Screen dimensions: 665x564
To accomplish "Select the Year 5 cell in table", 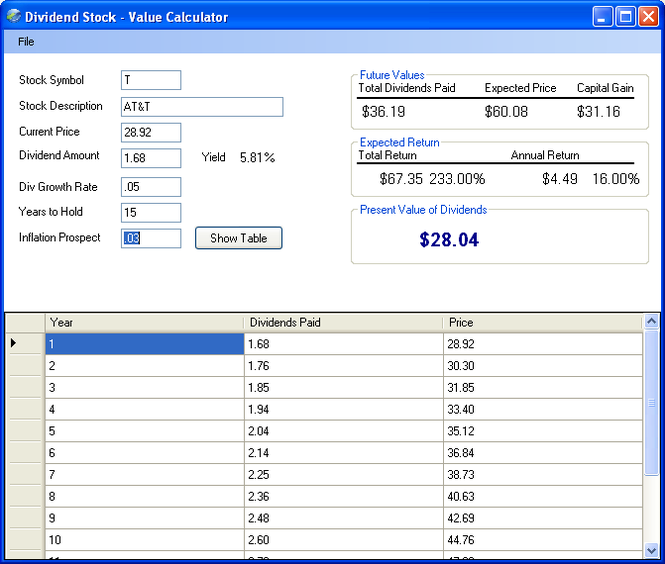I will click(x=144, y=432).
